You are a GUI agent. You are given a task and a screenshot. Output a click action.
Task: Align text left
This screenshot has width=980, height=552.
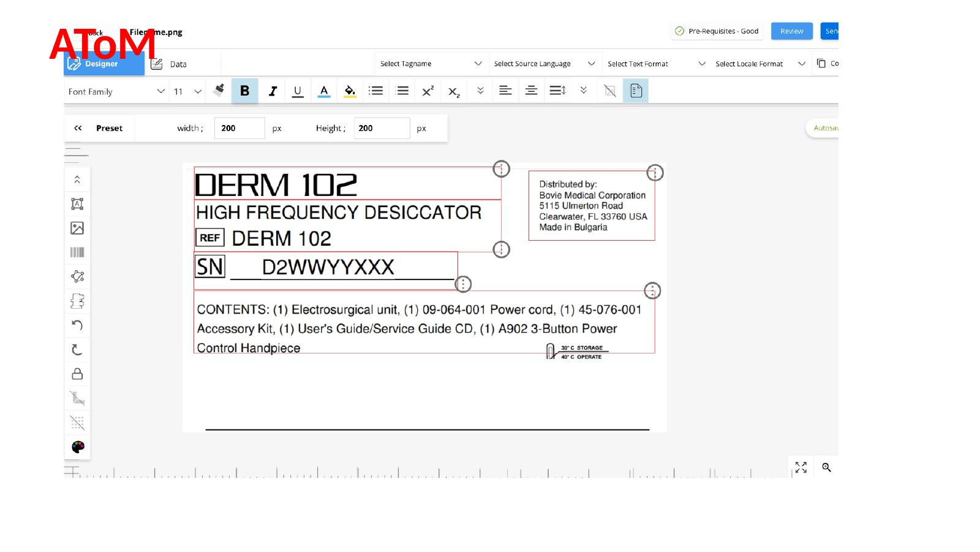coord(505,91)
